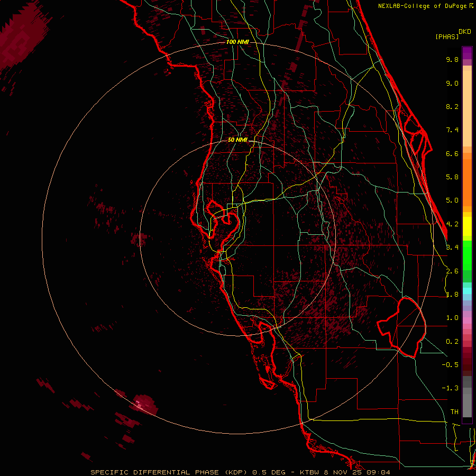Click the 1.8 legend value

[452, 295]
